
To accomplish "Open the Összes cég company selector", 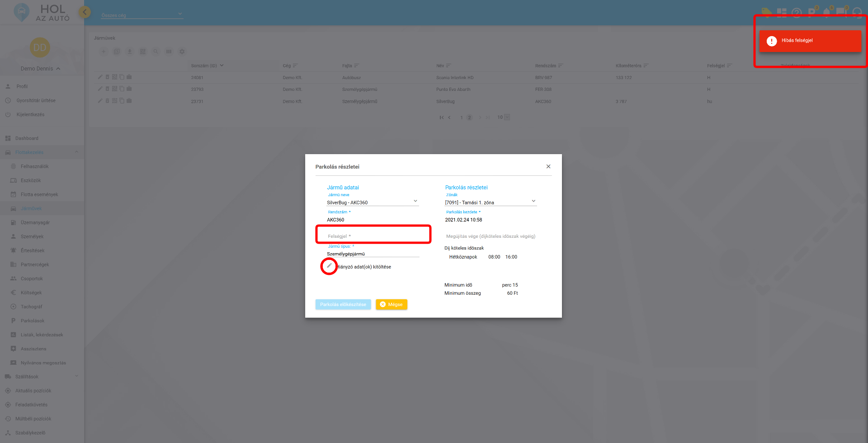I will 142,15.
